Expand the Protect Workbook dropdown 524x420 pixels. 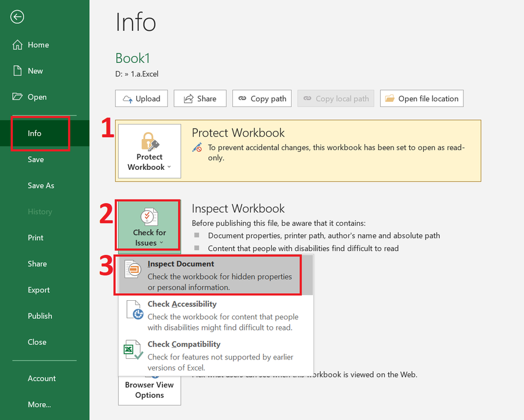pyautogui.click(x=150, y=151)
